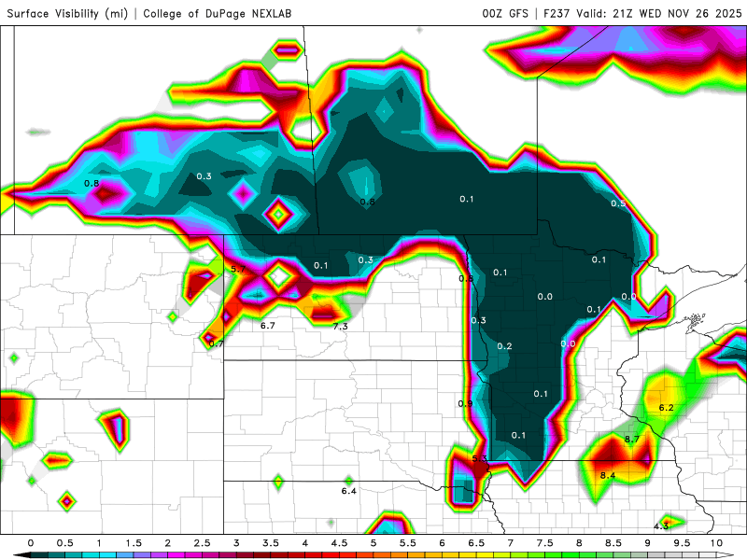
Task: Click the '6' tick label on the color scale
Action: [442, 543]
